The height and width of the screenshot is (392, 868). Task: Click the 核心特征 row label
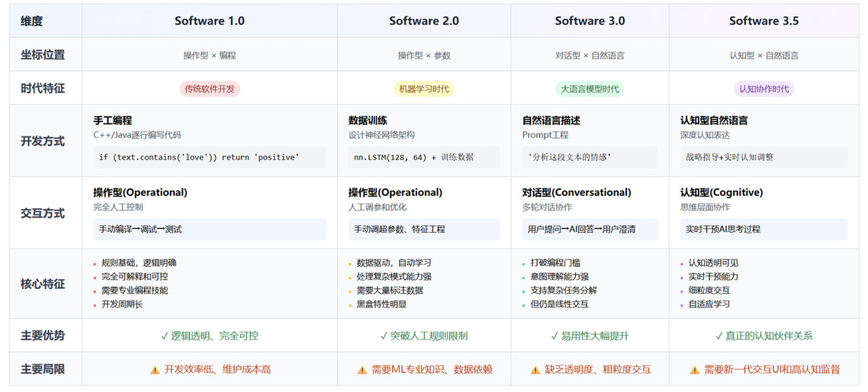[x=43, y=284]
